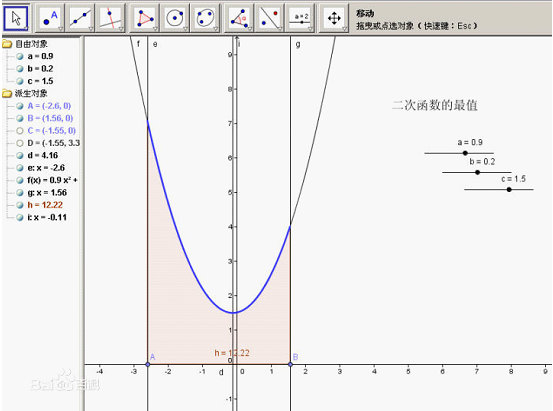Select the Polygon tool
This screenshot has width=553, height=411.
point(145,18)
